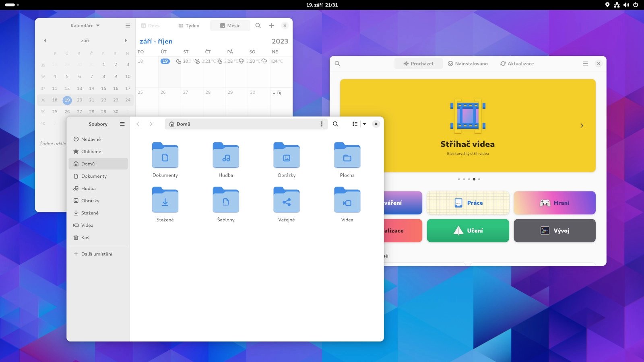Select the Procházet tab in Software
Screen dimensions: 644x362
tap(419, 64)
